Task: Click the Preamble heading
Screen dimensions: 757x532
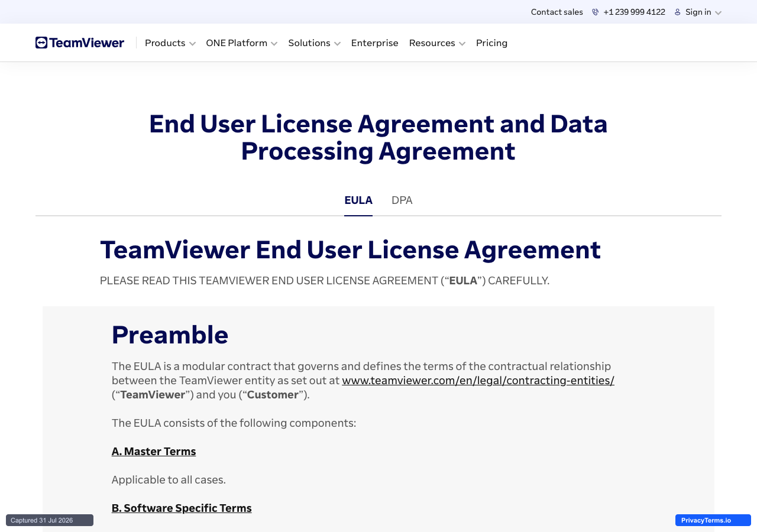Action: point(170,335)
